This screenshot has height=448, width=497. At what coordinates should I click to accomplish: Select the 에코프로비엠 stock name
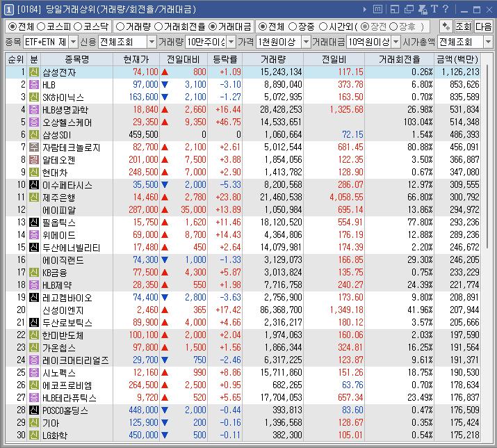67,385
